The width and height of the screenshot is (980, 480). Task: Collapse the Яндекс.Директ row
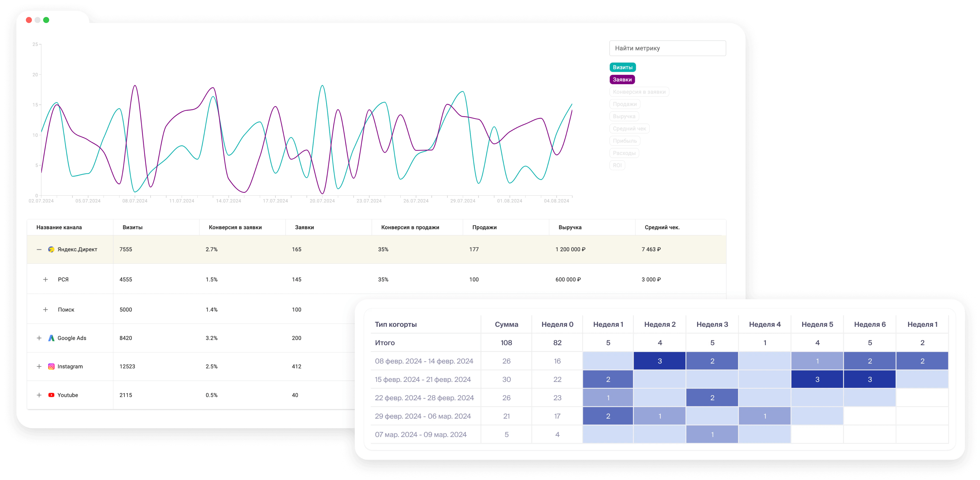[x=39, y=250]
